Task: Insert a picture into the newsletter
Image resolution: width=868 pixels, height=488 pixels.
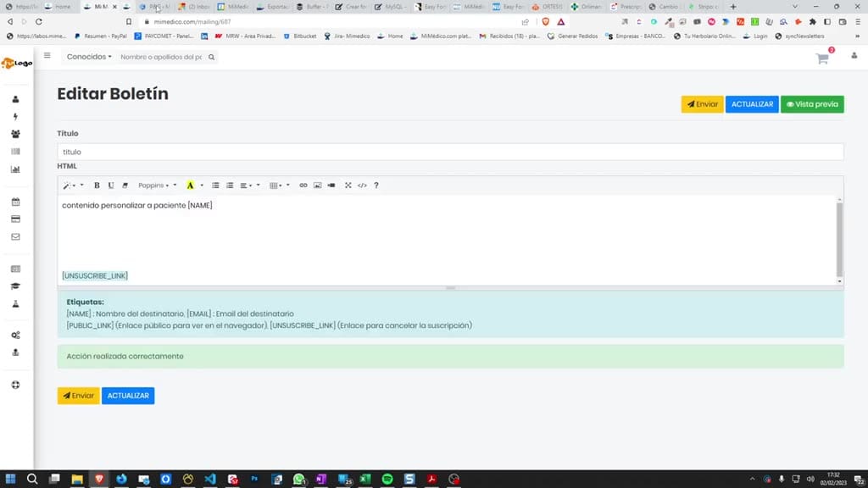Action: (317, 186)
